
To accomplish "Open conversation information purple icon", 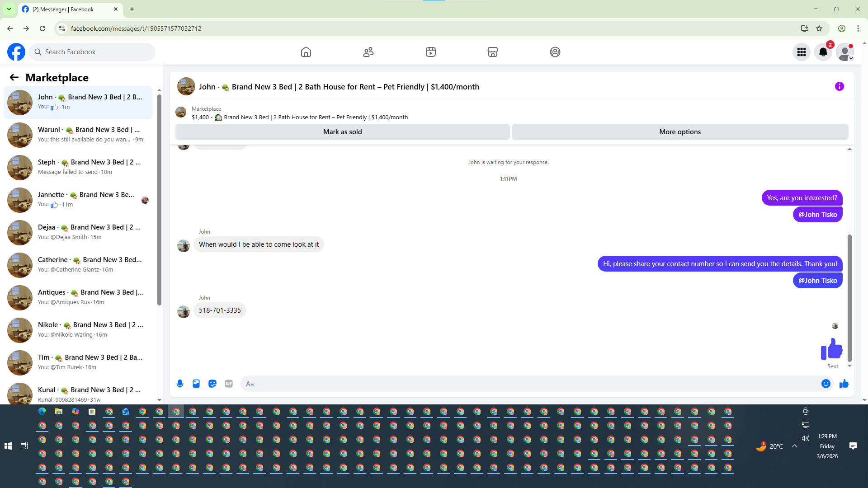I will (840, 86).
